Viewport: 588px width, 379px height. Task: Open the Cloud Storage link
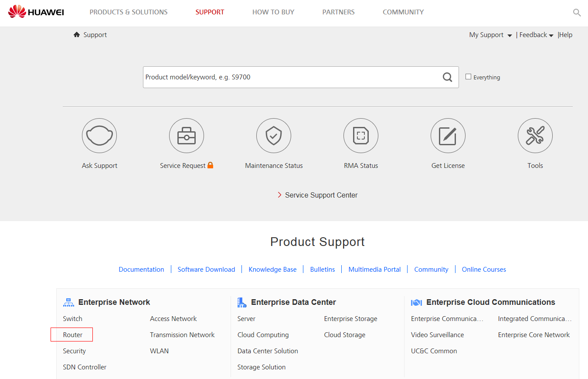(345, 335)
